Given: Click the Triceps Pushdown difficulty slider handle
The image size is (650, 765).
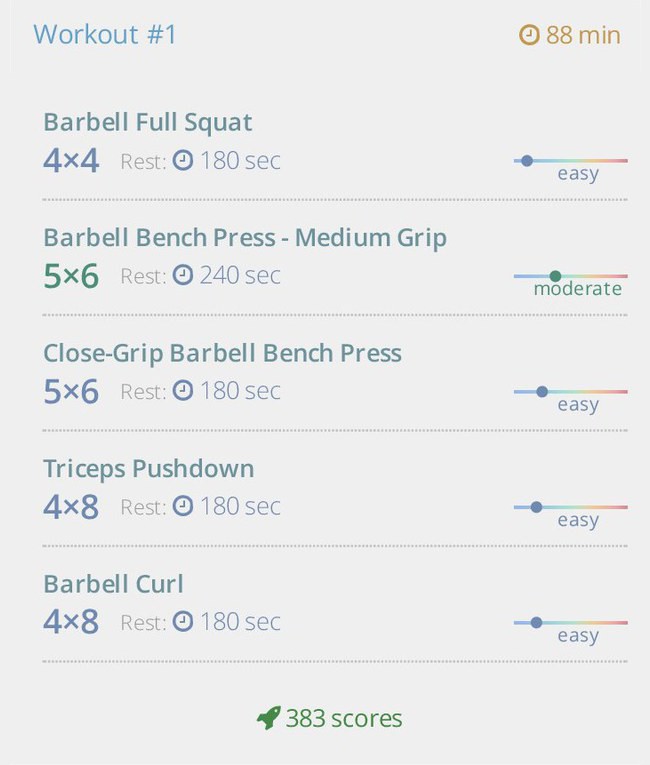Looking at the screenshot, I should [x=536, y=507].
